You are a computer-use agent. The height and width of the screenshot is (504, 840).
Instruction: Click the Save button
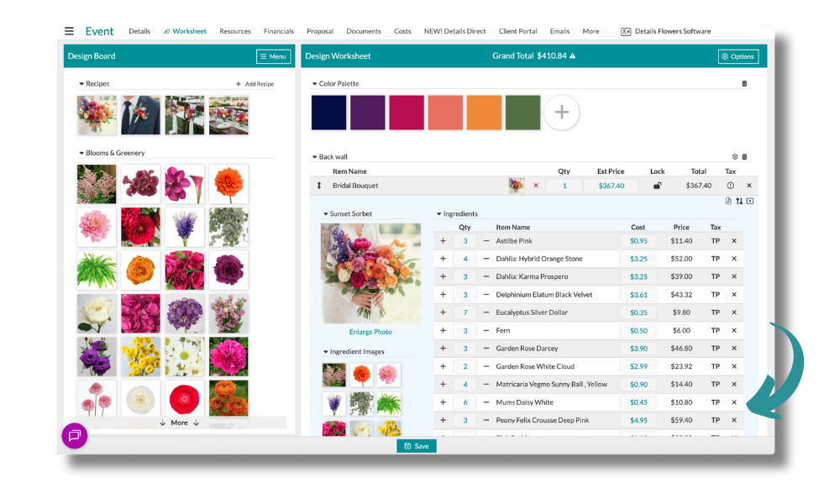click(x=417, y=446)
